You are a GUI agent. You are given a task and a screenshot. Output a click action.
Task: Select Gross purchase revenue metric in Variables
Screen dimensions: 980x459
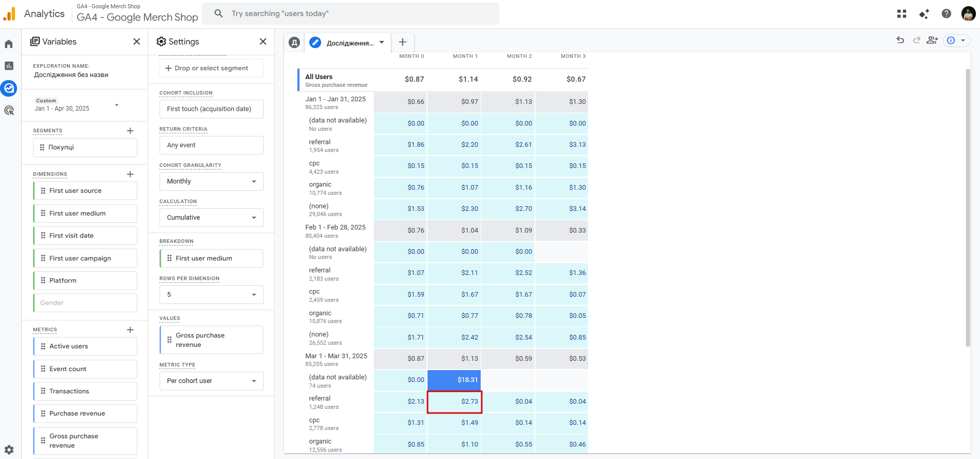tap(85, 441)
